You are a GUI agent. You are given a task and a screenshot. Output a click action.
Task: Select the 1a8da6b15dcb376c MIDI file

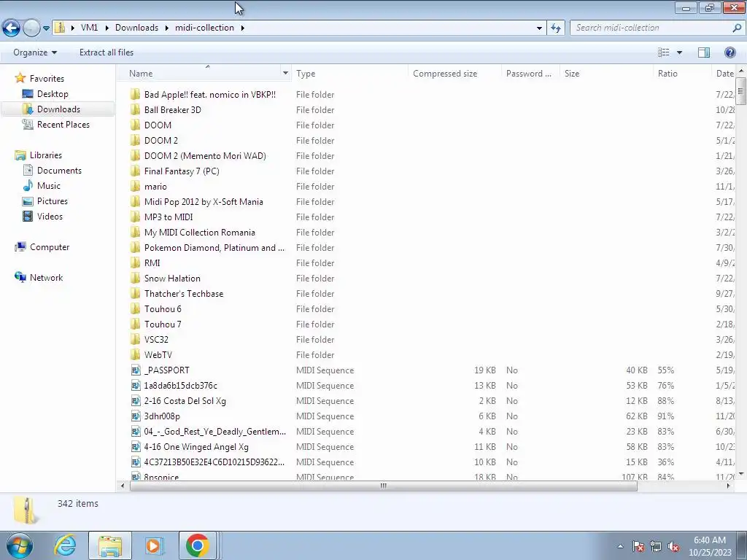pyautogui.click(x=181, y=386)
